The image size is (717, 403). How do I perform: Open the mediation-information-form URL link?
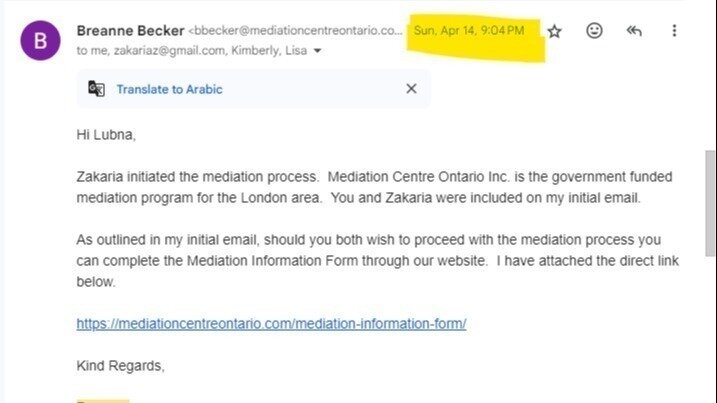(271, 323)
